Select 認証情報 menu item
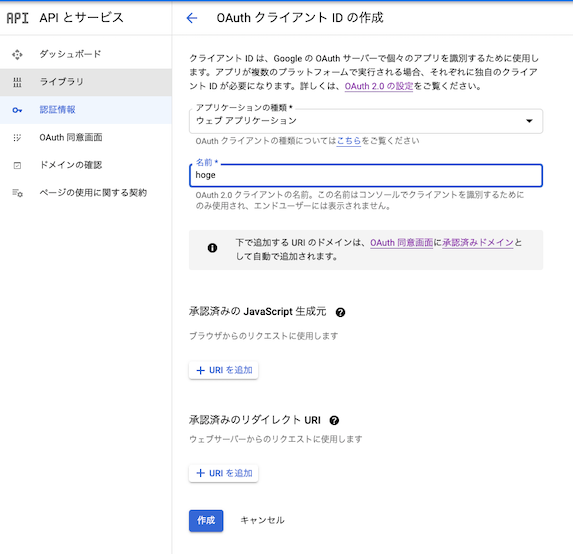This screenshot has height=554, width=573. pos(86,110)
